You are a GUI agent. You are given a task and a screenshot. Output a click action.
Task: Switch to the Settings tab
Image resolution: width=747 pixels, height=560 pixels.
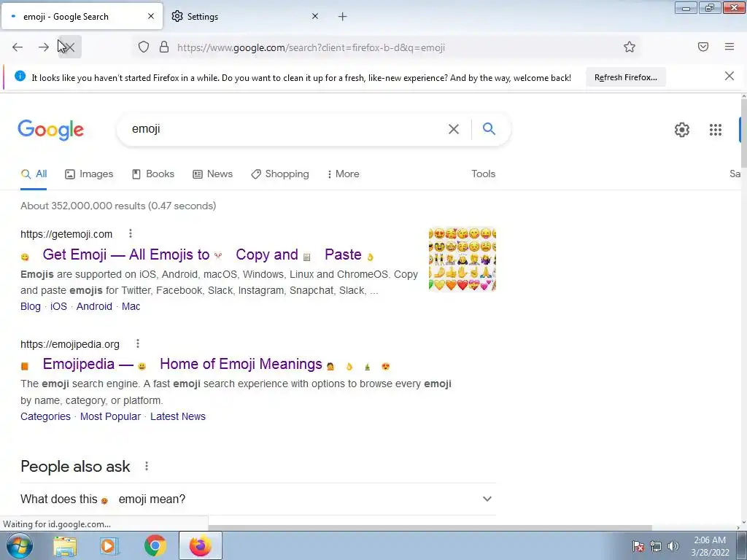(245, 16)
